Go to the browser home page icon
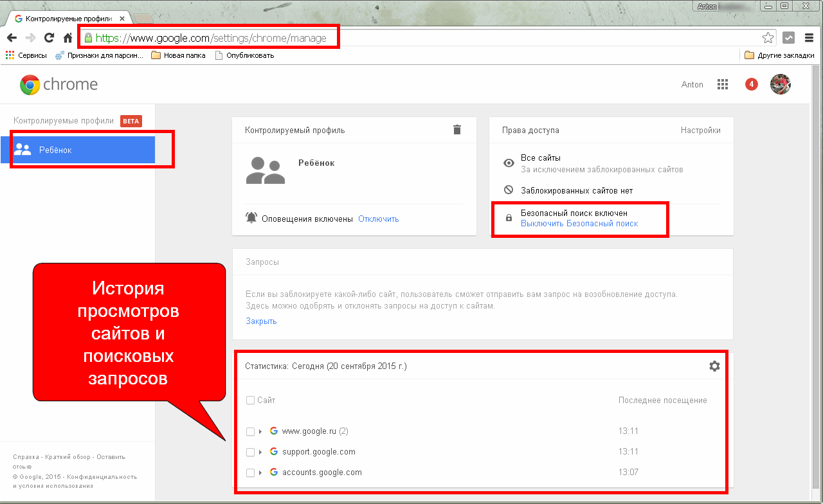Image resolution: width=823 pixels, height=504 pixels. (x=68, y=38)
